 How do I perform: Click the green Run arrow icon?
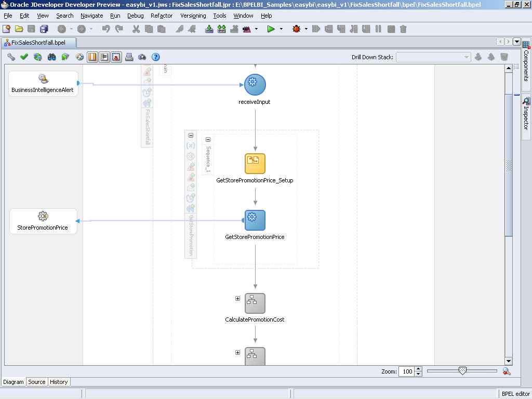tap(271, 29)
